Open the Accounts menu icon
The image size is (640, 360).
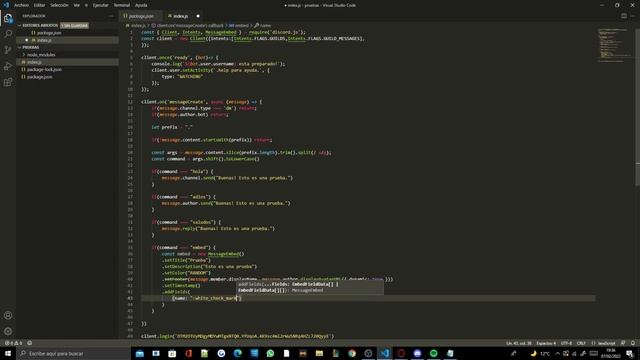click(8, 315)
